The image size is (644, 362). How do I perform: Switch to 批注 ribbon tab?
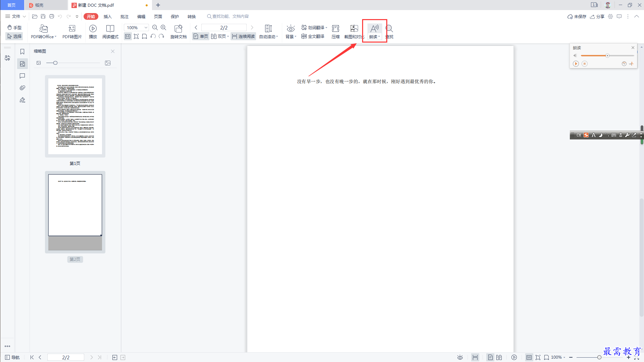pos(125,16)
